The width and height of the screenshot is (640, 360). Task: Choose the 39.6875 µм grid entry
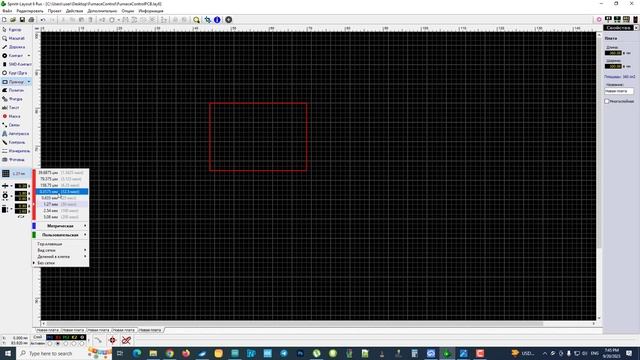point(62,173)
